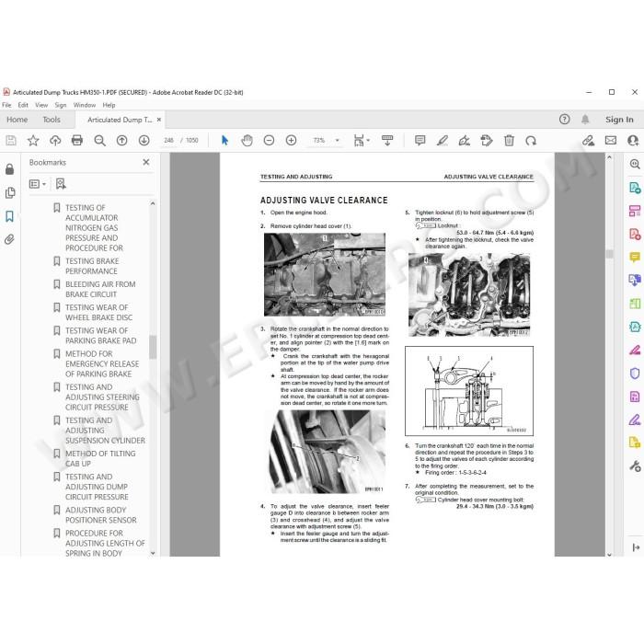This screenshot has height=644, width=644.
Task: Open METHOD FOR EMERGENCY RELEASE bookmark
Action: pos(102,364)
